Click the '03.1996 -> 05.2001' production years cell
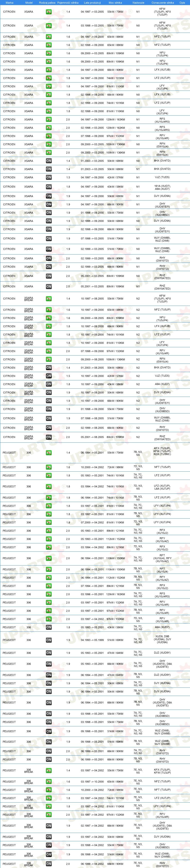This screenshot has width=190, height=868. 92,594
